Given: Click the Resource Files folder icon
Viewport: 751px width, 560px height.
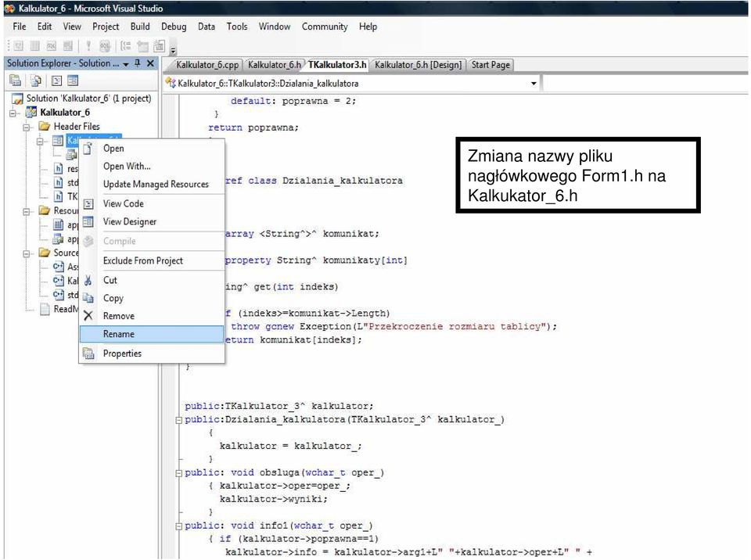Looking at the screenshot, I should [45, 210].
